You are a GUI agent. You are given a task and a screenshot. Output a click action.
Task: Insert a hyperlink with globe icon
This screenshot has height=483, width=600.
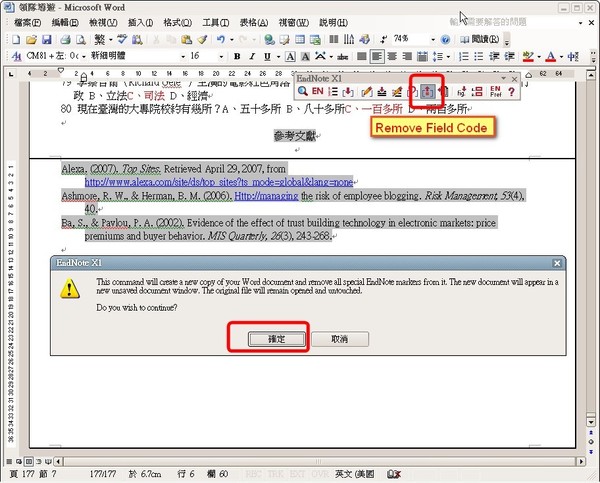[269, 39]
